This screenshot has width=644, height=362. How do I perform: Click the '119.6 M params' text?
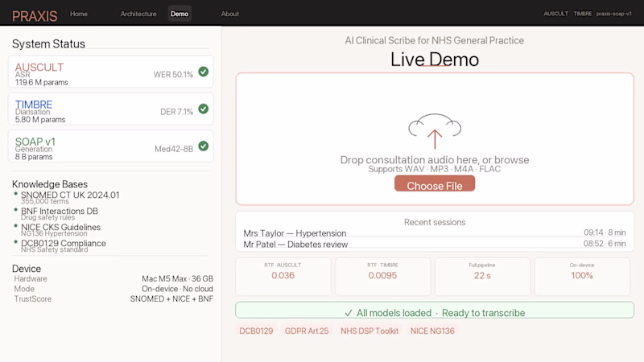click(42, 82)
